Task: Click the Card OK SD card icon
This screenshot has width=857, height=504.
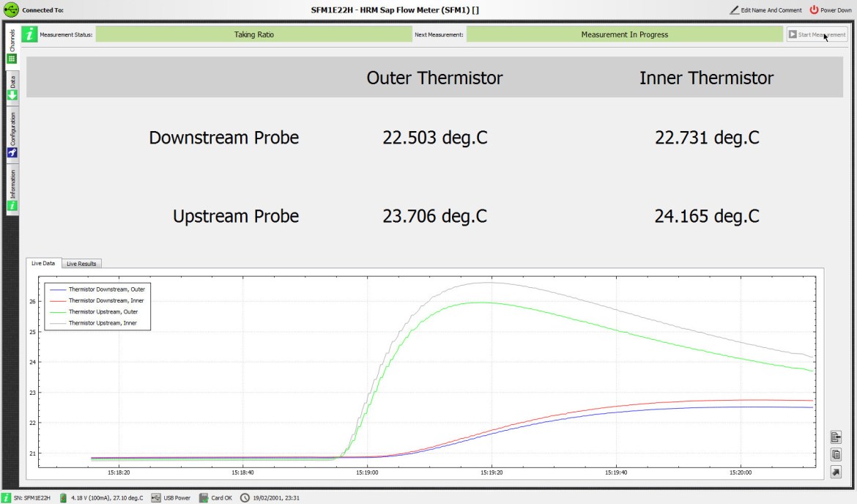Action: [204, 498]
